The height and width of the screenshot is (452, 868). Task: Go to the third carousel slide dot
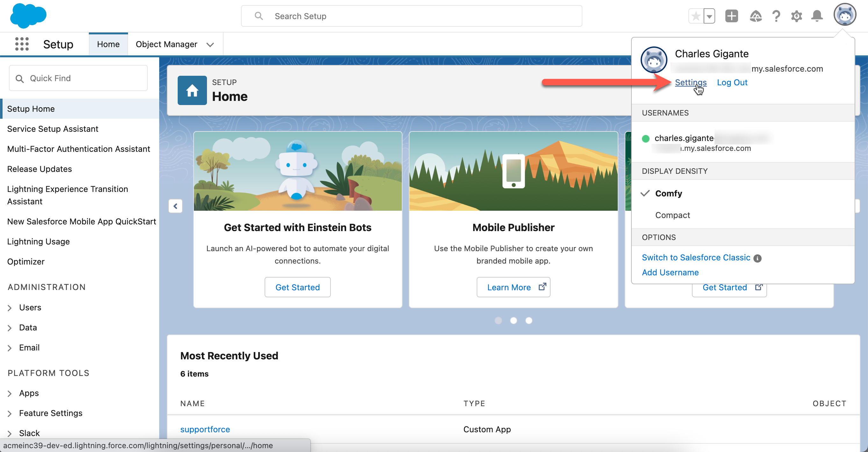pos(529,320)
